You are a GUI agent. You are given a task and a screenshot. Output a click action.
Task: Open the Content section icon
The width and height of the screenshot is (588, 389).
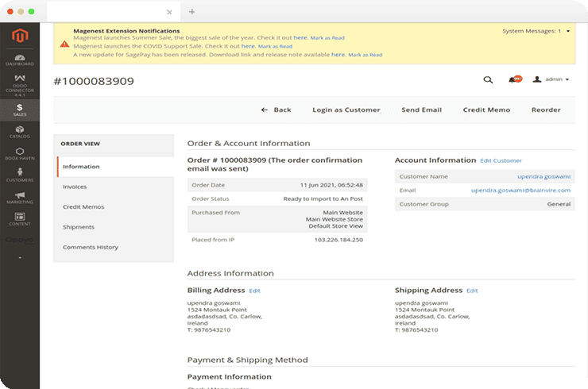20,218
